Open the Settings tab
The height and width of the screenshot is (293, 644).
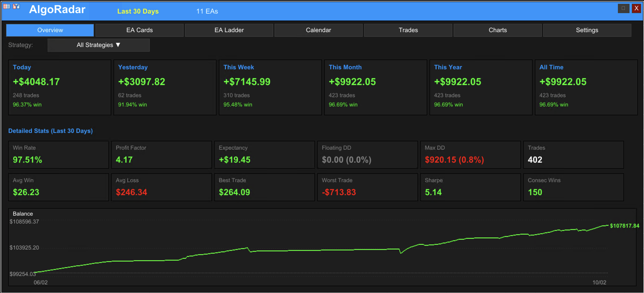(587, 30)
